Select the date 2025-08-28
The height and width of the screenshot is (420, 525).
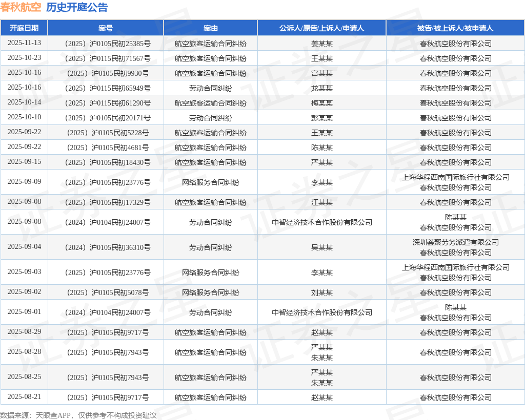pos(24,351)
